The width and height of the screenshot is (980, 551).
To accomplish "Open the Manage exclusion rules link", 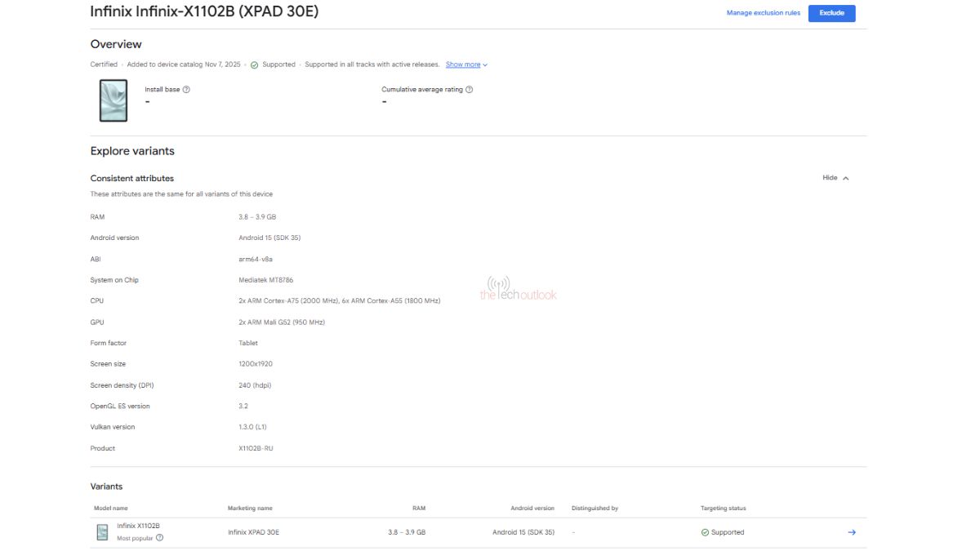I will pos(763,13).
